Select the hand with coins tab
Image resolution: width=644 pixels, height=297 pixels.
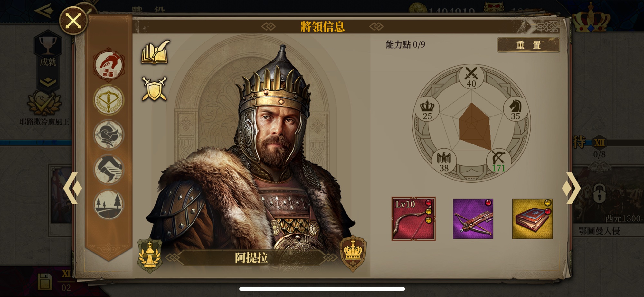pyautogui.click(x=109, y=65)
